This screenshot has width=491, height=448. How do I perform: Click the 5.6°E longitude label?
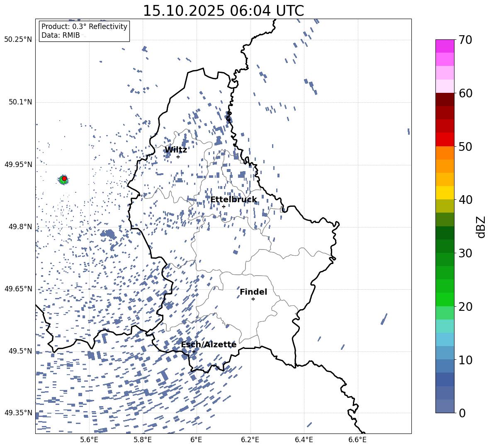click(x=89, y=440)
